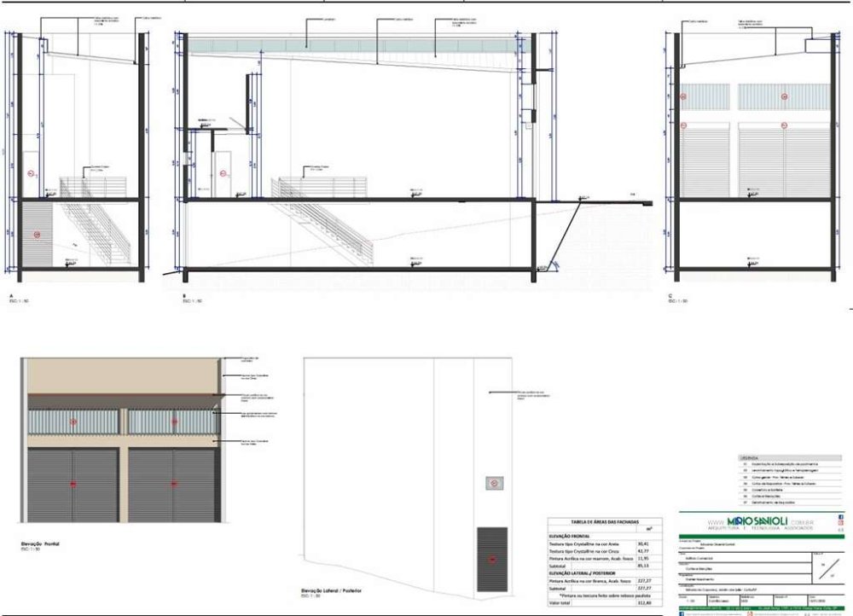The height and width of the screenshot is (616, 853).
Task: Select section C title label
Action: [x=670, y=296]
